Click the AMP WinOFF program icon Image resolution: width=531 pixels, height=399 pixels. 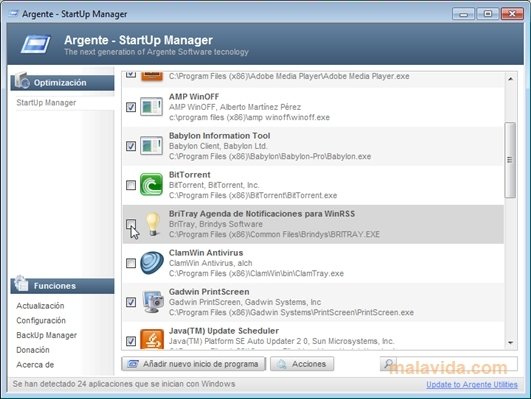point(151,107)
